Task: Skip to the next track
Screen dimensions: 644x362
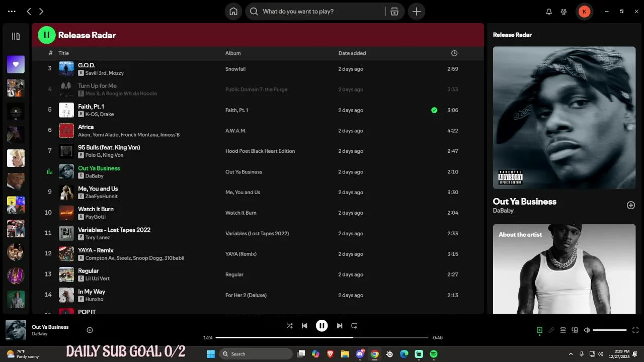Action: click(340, 326)
